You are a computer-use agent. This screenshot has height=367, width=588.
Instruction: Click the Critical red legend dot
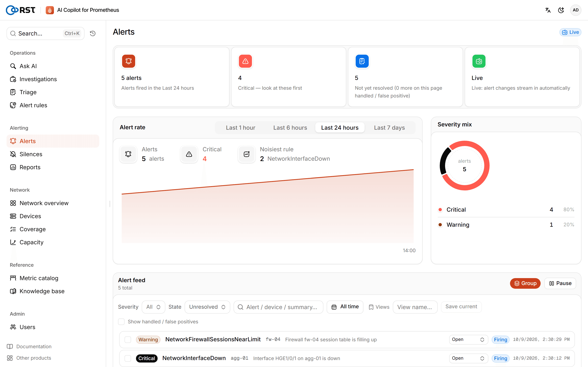coord(440,209)
